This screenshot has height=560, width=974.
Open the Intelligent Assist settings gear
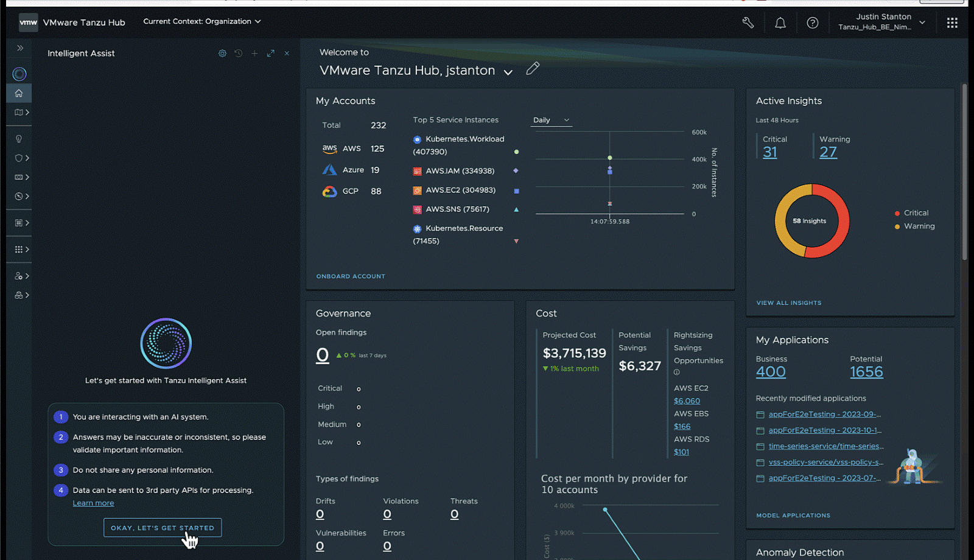point(222,53)
